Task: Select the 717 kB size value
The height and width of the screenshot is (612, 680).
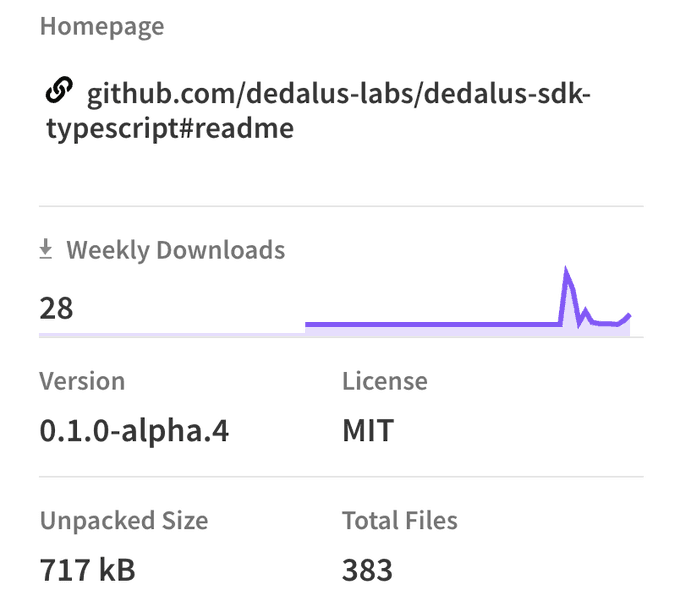Action: pos(88,570)
